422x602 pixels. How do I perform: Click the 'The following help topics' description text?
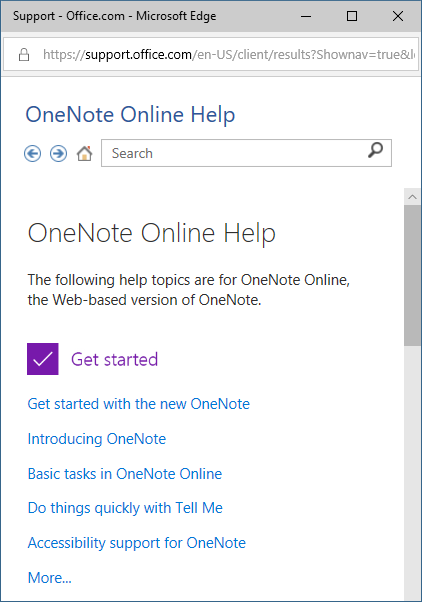(189, 290)
